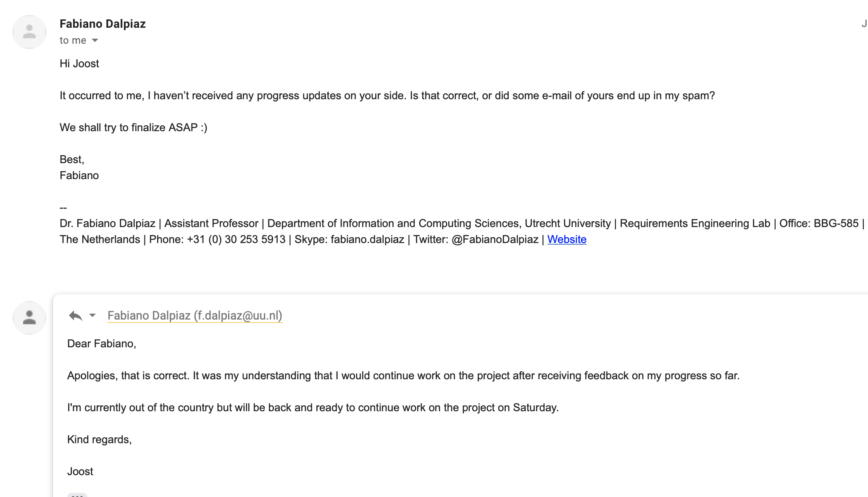Open the reply type dropdown arrow
868x497 pixels.
click(x=92, y=315)
